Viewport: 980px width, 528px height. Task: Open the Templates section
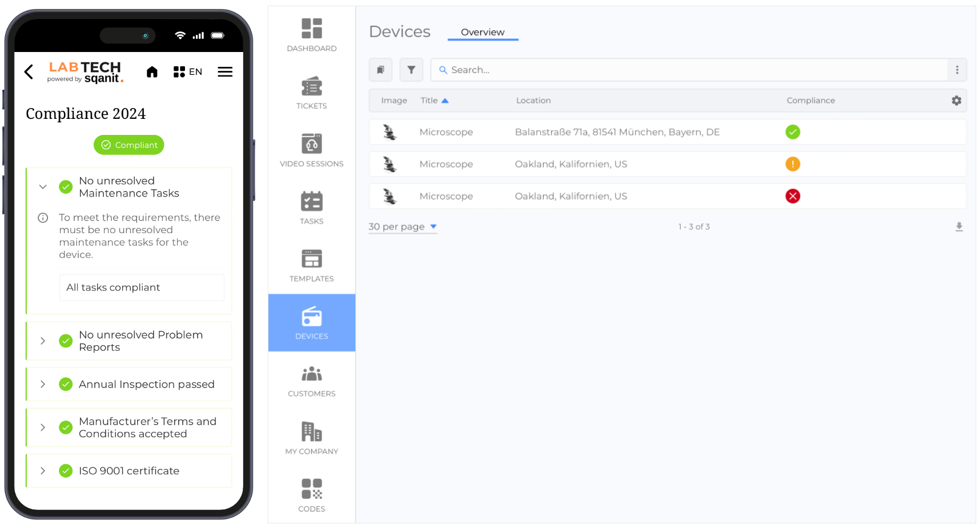(312, 265)
